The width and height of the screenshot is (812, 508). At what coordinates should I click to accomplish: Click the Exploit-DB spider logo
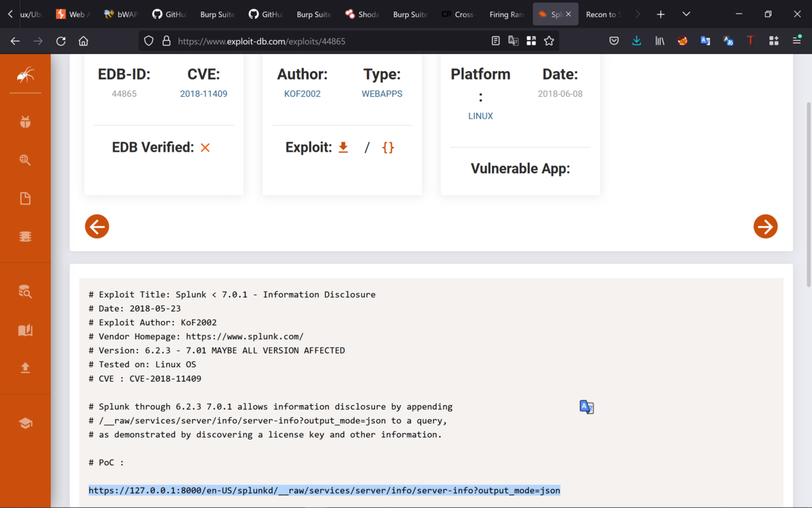[25, 75]
